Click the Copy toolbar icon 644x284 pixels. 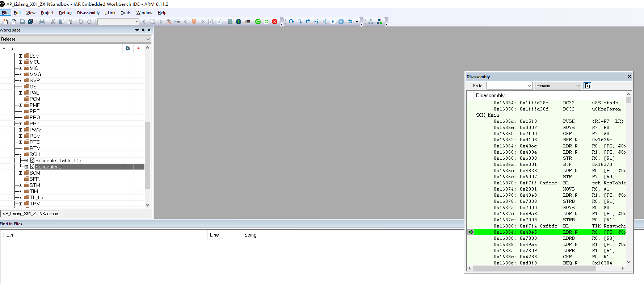[61, 22]
